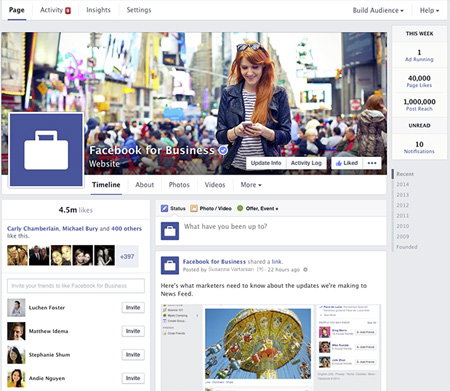Image resolution: width=450 pixels, height=391 pixels.
Task: Open the Activity tab
Action: (x=51, y=10)
